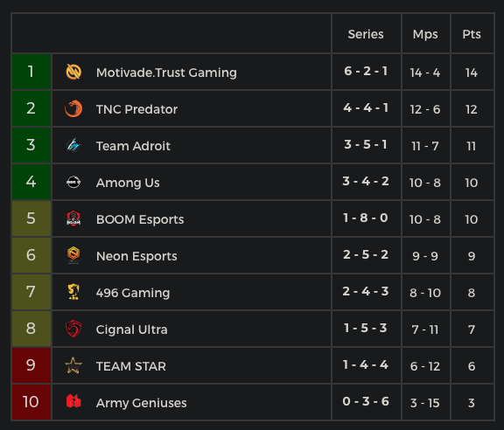This screenshot has width=504, height=430.
Task: Click the Neon Esports hexagon logo
Action: (x=73, y=255)
